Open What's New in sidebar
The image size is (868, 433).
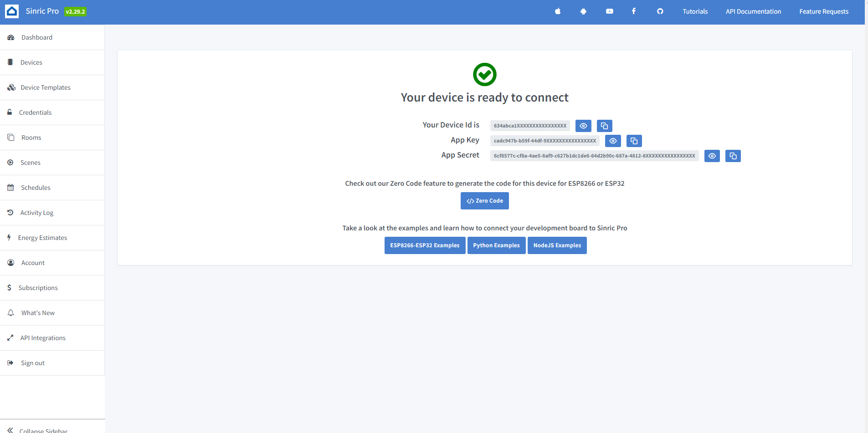pyautogui.click(x=52, y=313)
